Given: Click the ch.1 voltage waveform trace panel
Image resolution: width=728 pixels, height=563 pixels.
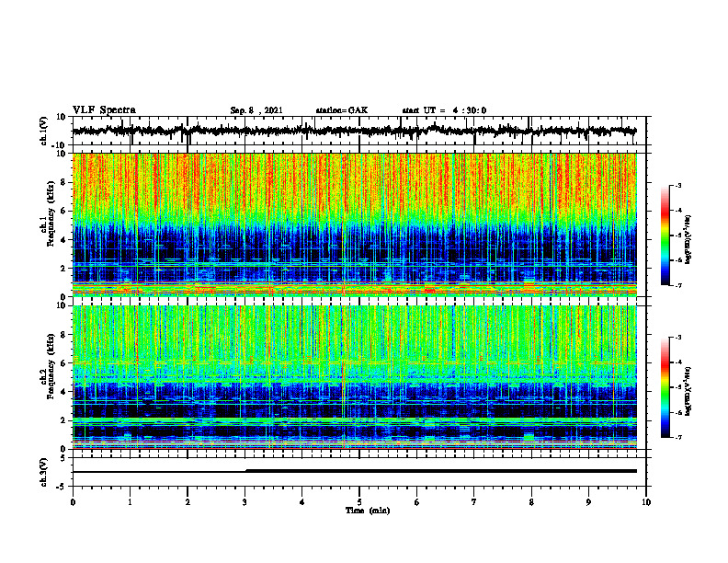Looking at the screenshot, I should tap(358, 131).
